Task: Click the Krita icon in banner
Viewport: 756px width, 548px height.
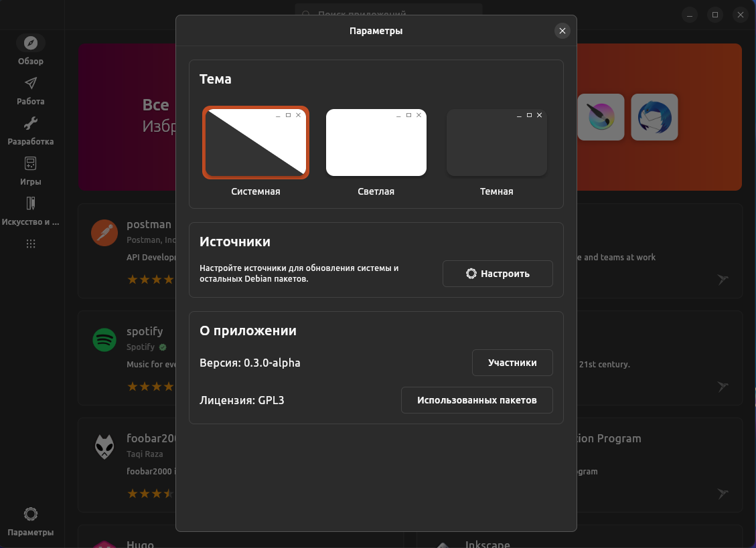Action: tap(601, 117)
